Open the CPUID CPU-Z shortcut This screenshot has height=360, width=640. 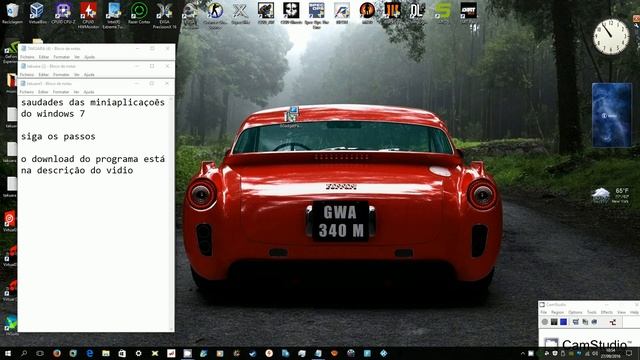click(x=63, y=13)
